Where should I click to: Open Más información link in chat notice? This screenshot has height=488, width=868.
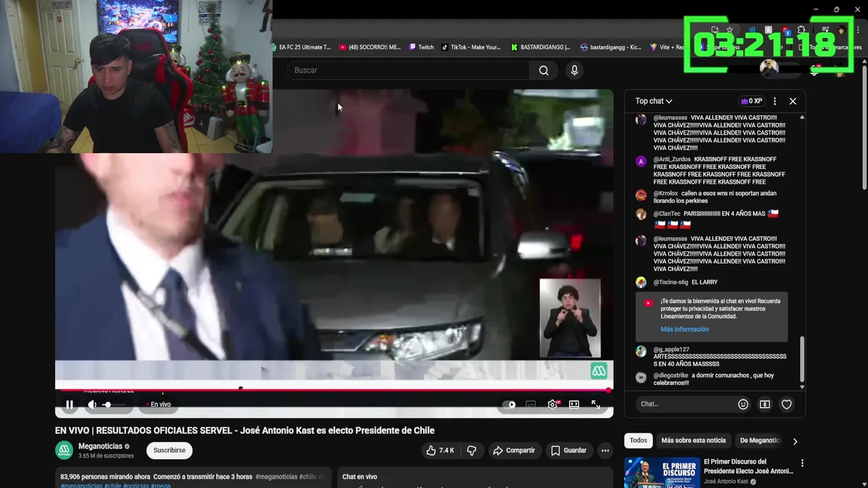(x=684, y=329)
